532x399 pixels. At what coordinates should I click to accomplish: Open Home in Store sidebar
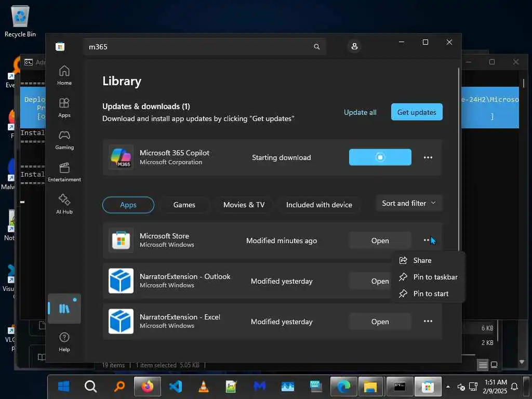pyautogui.click(x=64, y=75)
